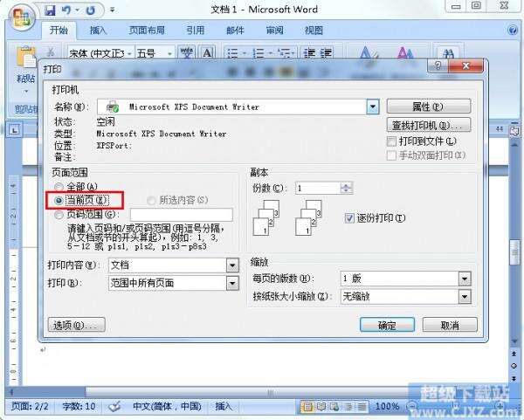Viewport: 524px width, 420px height.
Task: Select the 页码范围 radio button
Action: click(59, 215)
